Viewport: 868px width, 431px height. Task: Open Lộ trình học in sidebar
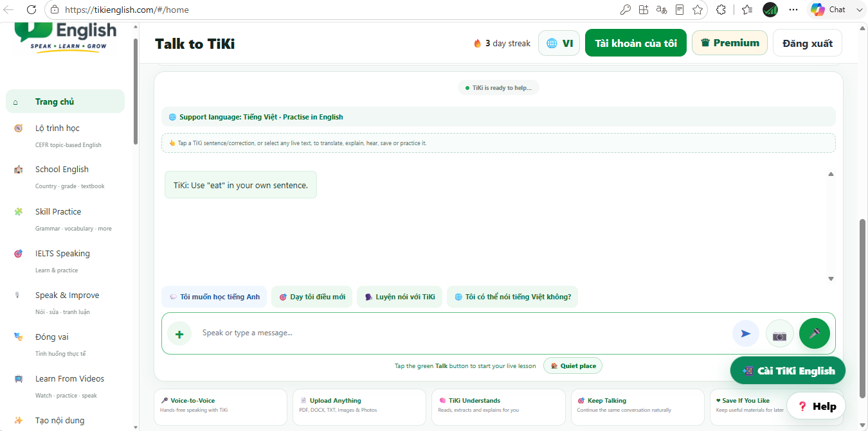click(65, 135)
